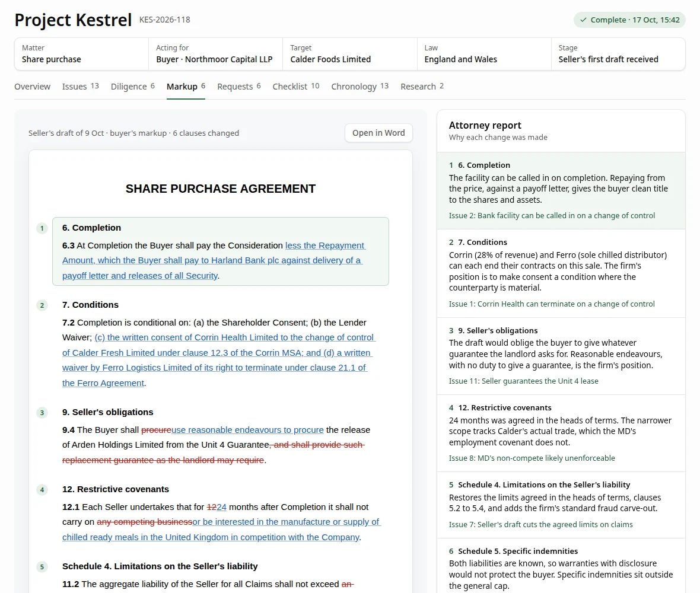Click the Attorney report panel heading
The image size is (700, 593).
485,125
